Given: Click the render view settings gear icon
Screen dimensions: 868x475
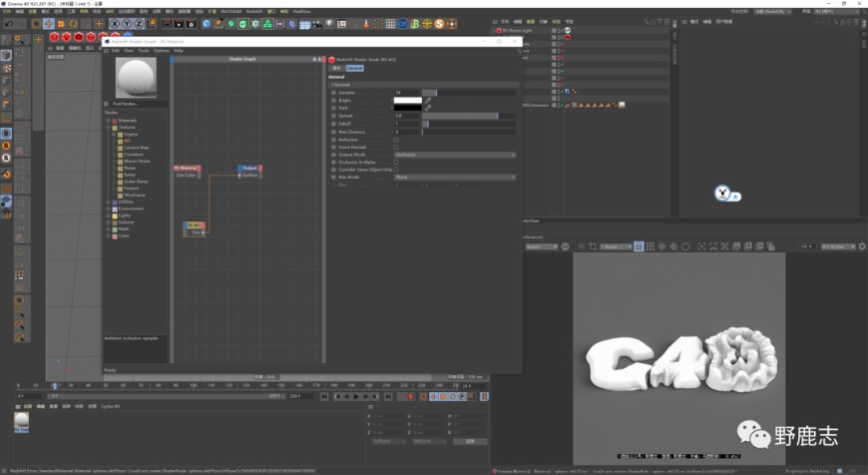Looking at the screenshot, I should (x=862, y=246).
